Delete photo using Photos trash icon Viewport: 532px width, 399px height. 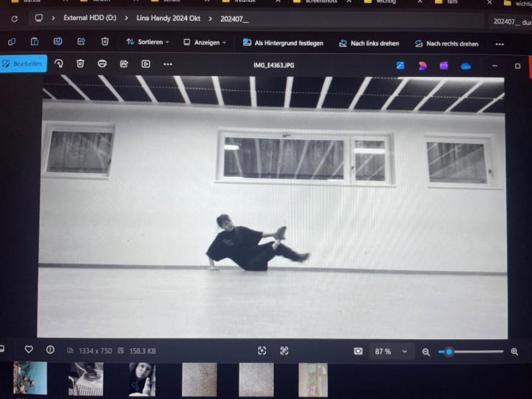pyautogui.click(x=81, y=64)
